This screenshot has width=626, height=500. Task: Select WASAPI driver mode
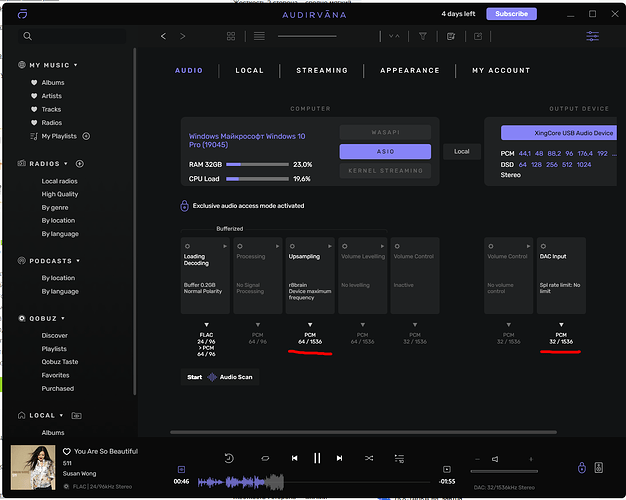pyautogui.click(x=385, y=132)
